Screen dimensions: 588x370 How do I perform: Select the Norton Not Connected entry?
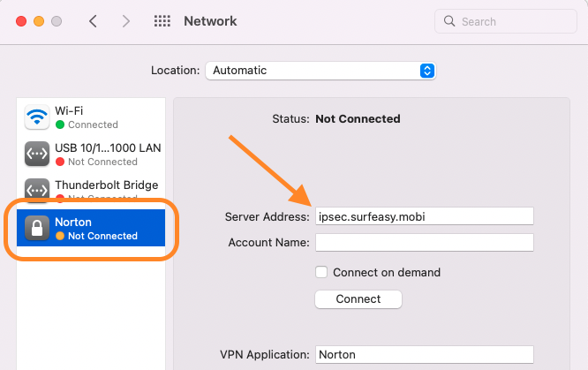[97, 229]
